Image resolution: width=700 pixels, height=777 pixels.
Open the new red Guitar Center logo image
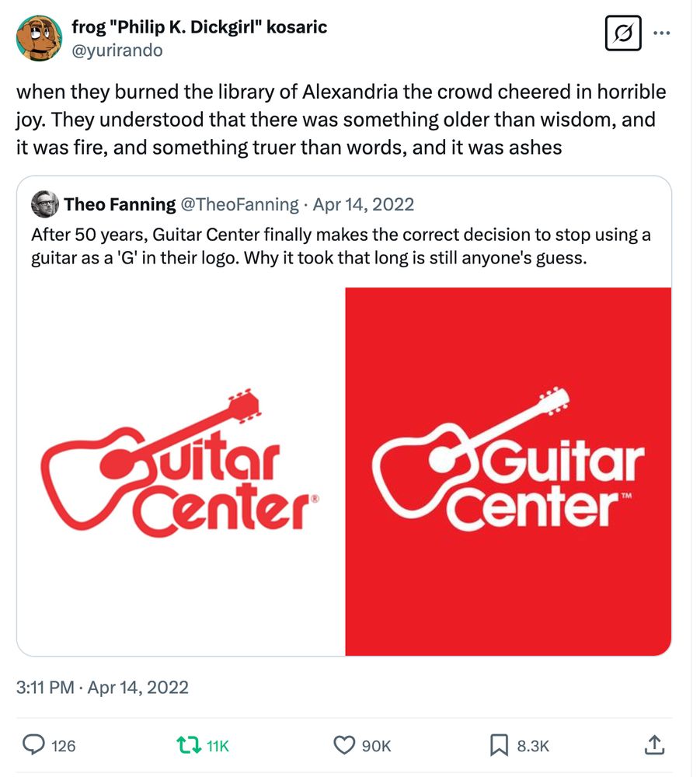tap(508, 472)
